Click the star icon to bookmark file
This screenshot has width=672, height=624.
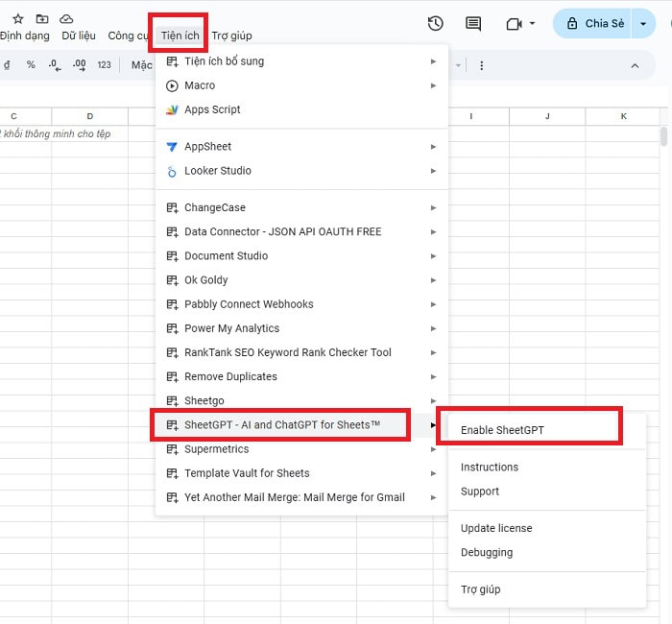pos(18,18)
